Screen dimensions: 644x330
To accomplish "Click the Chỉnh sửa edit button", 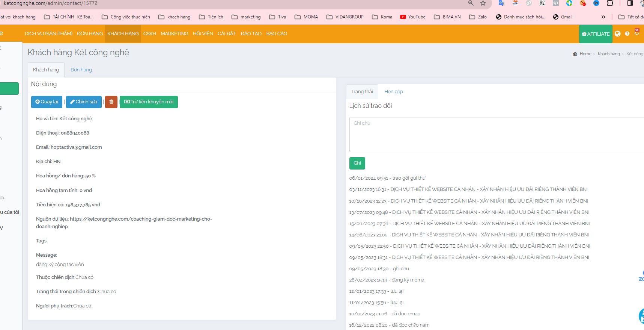I will 84,102.
